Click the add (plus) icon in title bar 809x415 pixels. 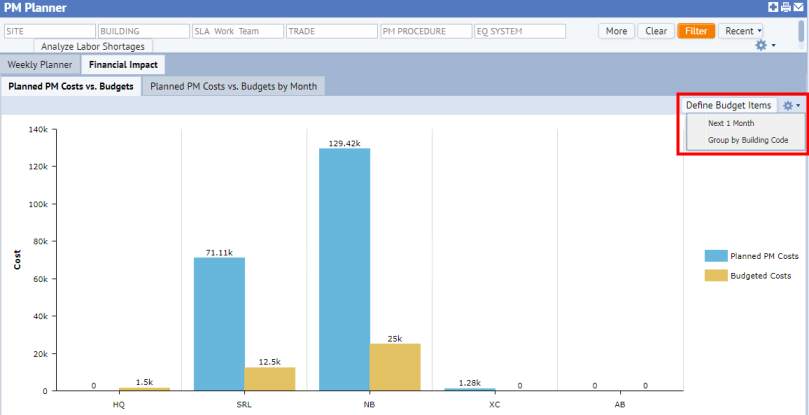pos(774,7)
